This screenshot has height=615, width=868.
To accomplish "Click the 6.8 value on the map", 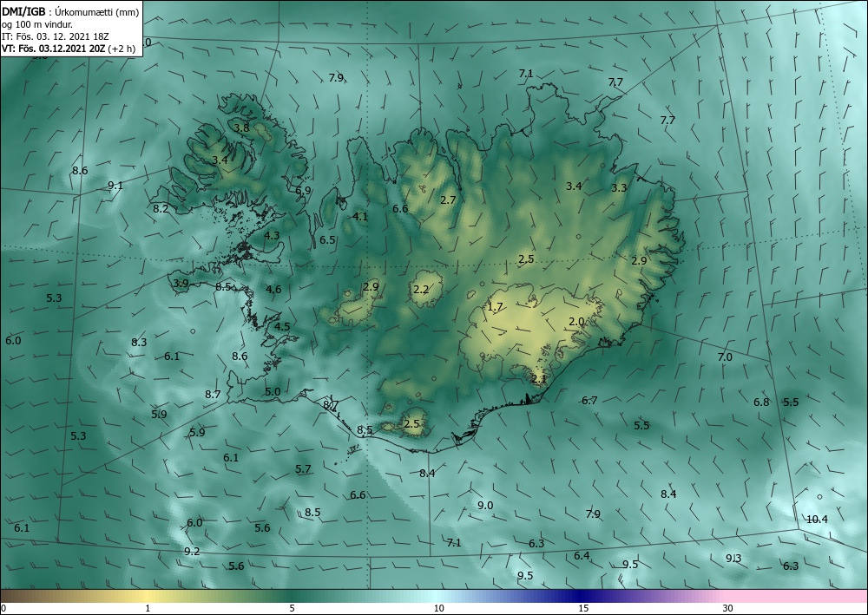I will [761, 402].
